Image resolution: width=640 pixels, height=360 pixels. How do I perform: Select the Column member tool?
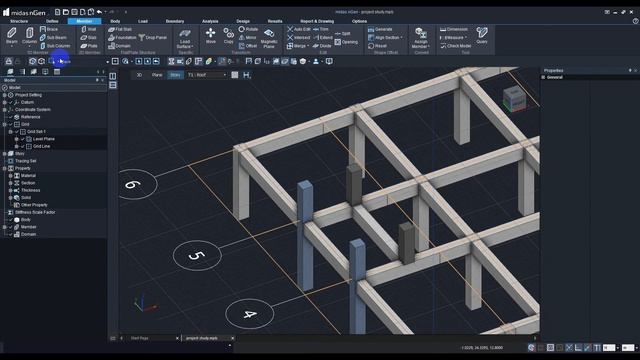point(29,36)
